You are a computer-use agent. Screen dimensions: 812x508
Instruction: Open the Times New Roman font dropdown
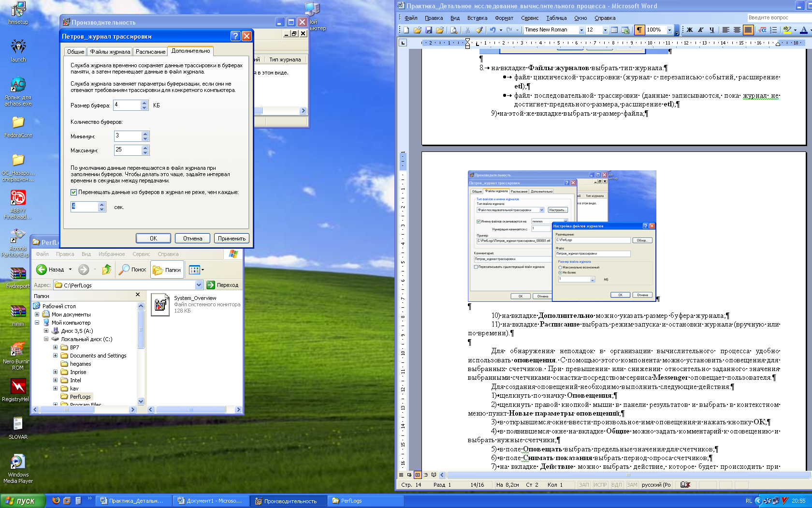[581, 30]
